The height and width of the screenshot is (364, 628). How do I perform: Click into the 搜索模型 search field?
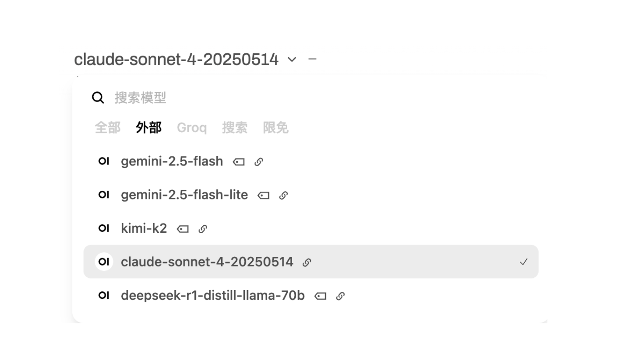point(140,98)
